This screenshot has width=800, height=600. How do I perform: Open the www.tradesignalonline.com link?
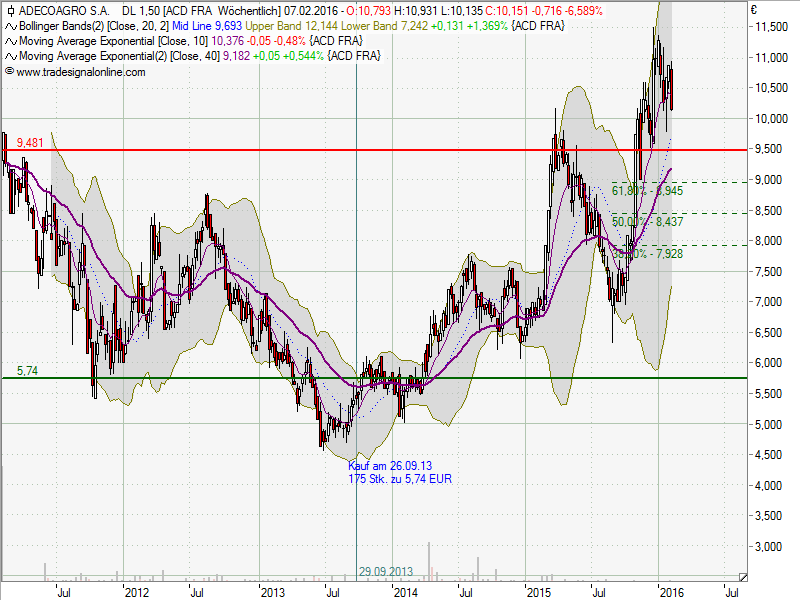pos(81,72)
